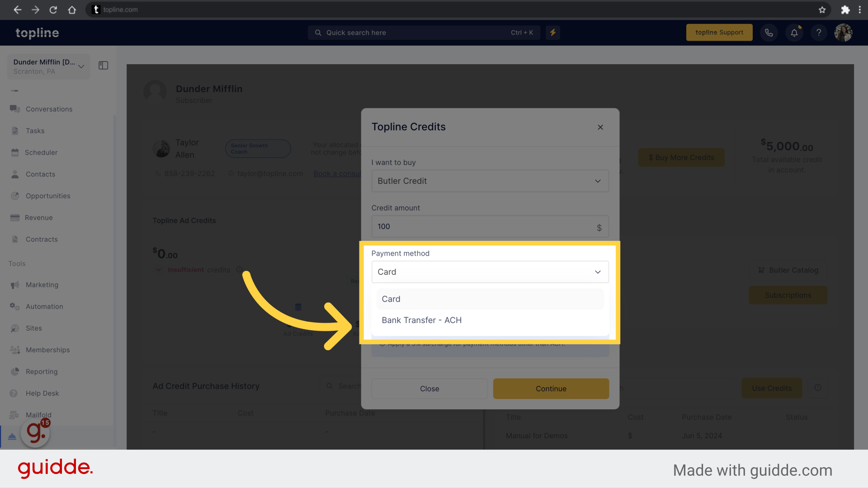Click the Continue button to proceed
Viewport: 868px width, 488px height.
pos(551,388)
